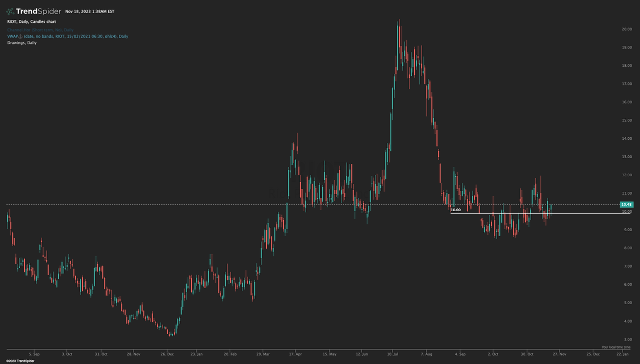Click 17.00 on the price axis

[x=627, y=84]
